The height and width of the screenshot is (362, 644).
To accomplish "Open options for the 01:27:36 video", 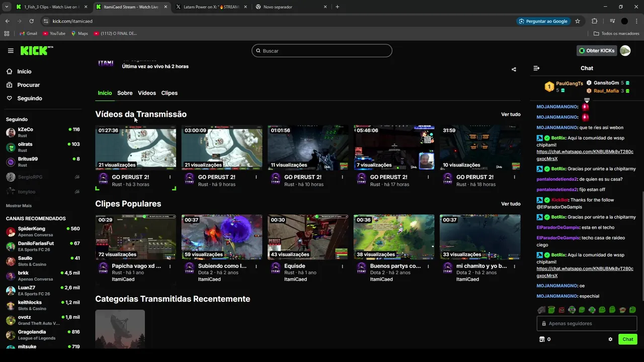I will [170, 177].
